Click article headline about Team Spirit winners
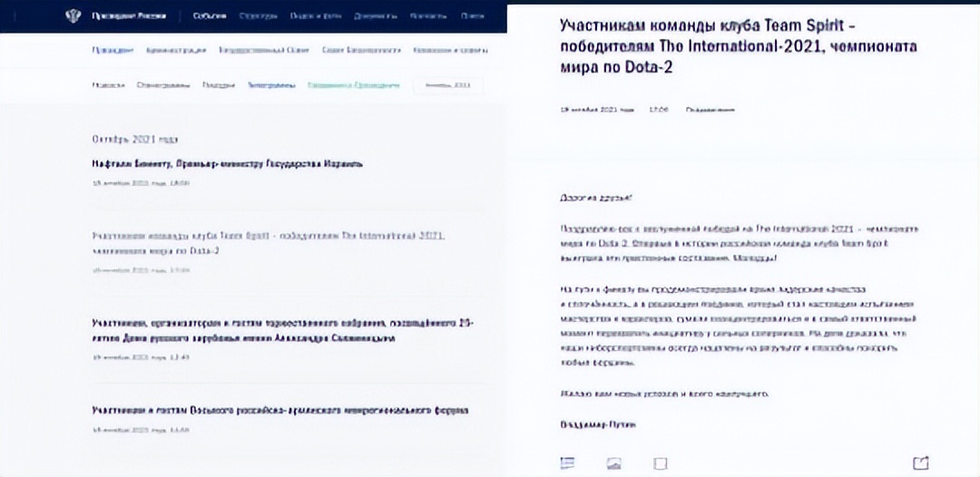The image size is (980, 477). [x=740, y=47]
